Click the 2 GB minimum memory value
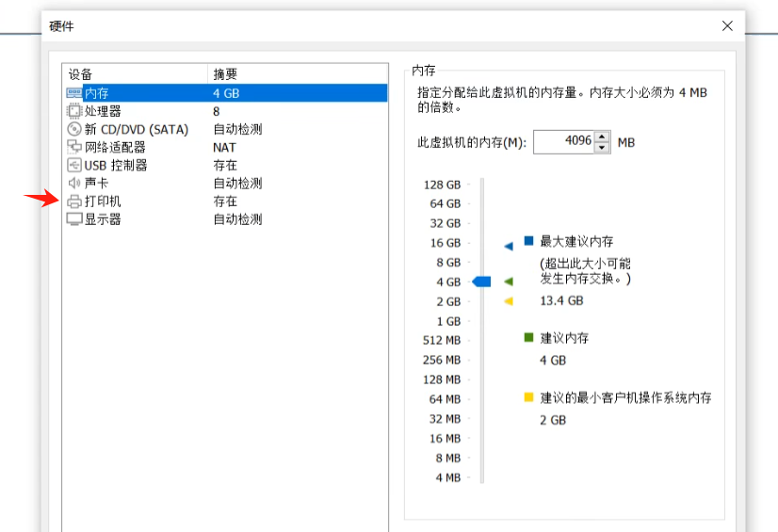 pos(553,420)
